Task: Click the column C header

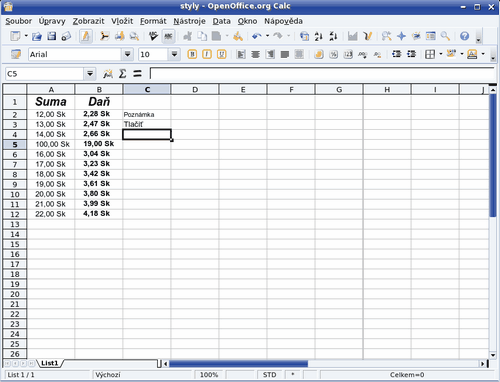Action: click(x=147, y=89)
